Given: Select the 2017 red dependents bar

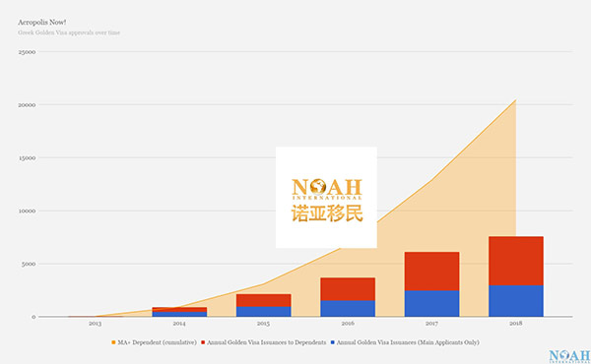Looking at the screenshot, I should pyautogui.click(x=431, y=271).
